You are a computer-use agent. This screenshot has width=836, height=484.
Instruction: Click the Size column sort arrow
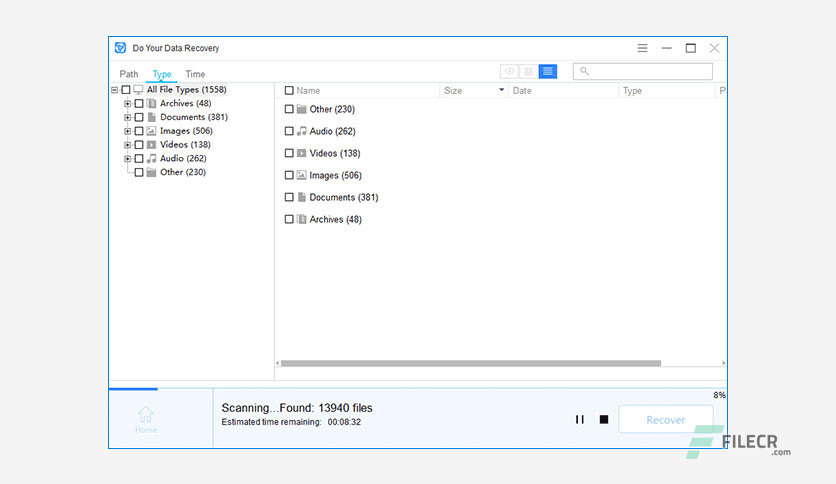click(x=501, y=90)
